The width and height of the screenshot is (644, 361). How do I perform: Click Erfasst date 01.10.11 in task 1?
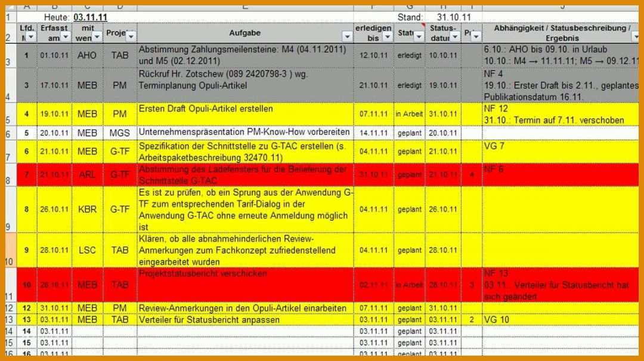tap(54, 55)
